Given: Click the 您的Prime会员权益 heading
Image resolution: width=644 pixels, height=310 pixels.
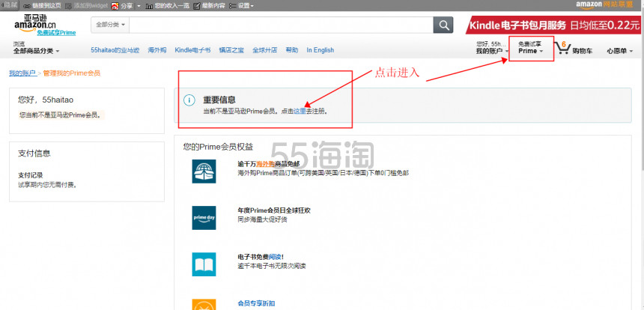Looking at the screenshot, I should pyautogui.click(x=218, y=147).
